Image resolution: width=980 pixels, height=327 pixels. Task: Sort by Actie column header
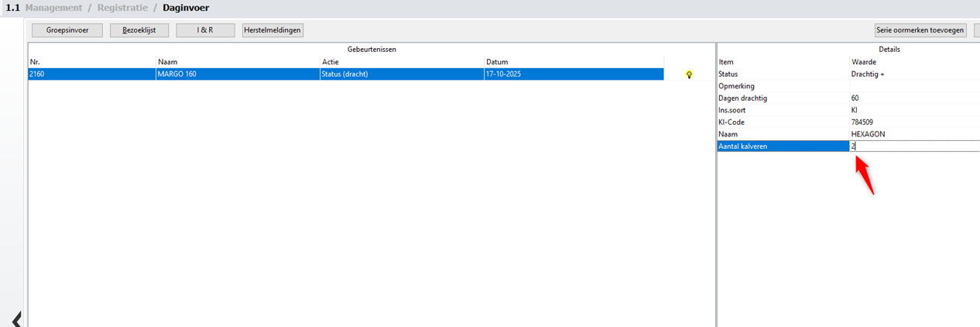point(401,62)
